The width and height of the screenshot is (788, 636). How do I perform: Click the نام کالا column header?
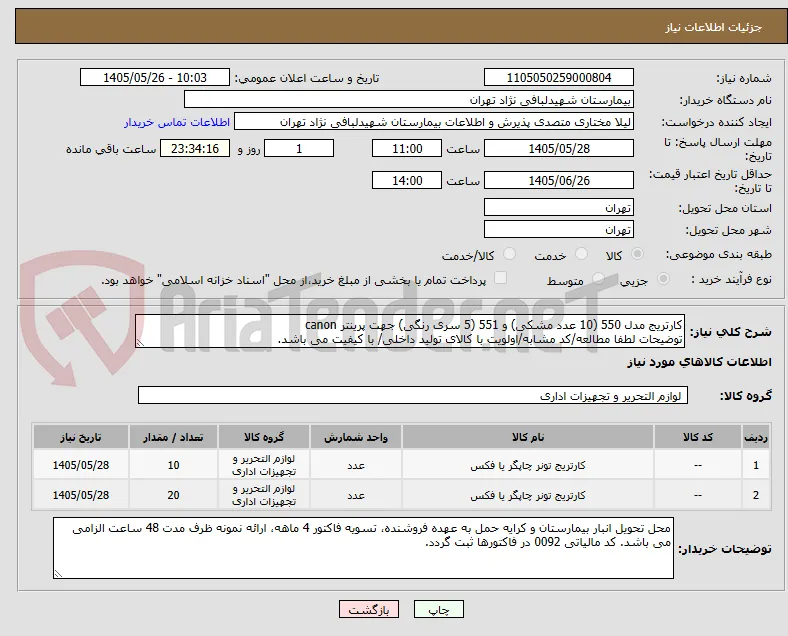[528, 437]
